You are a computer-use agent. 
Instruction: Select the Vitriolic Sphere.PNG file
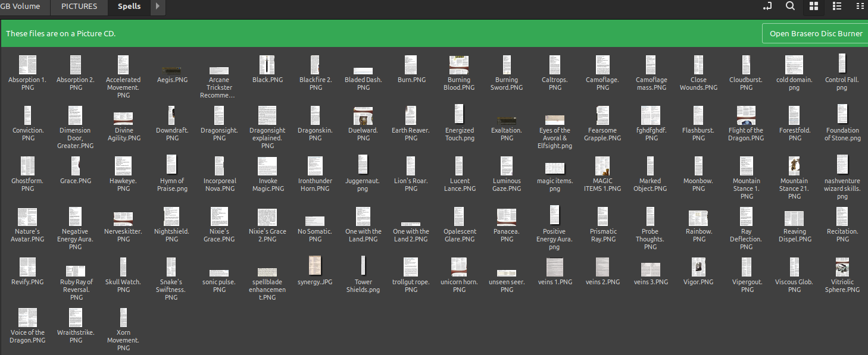(842, 275)
